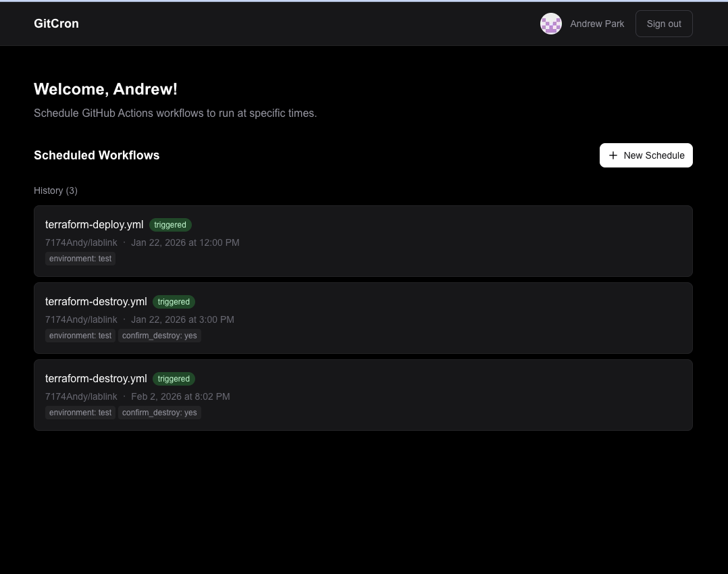This screenshot has width=728, height=574.
Task: Collapse the terraform-deploy.yml card
Action: point(363,241)
